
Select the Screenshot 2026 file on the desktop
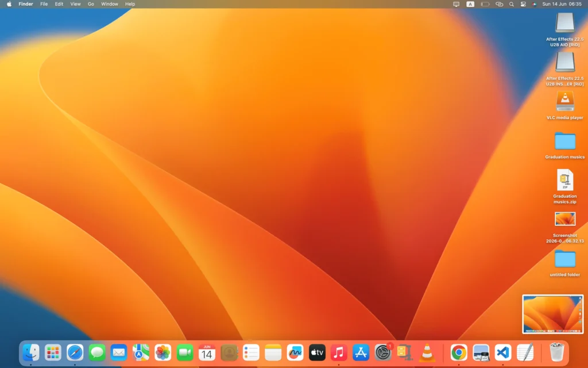pos(565,219)
